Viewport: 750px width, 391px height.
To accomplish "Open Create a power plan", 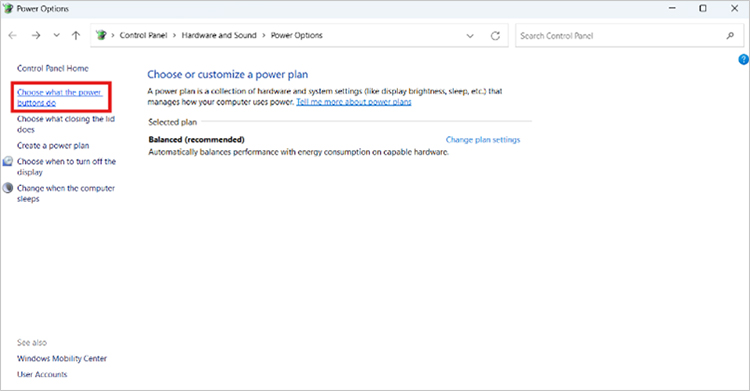I will [53, 145].
